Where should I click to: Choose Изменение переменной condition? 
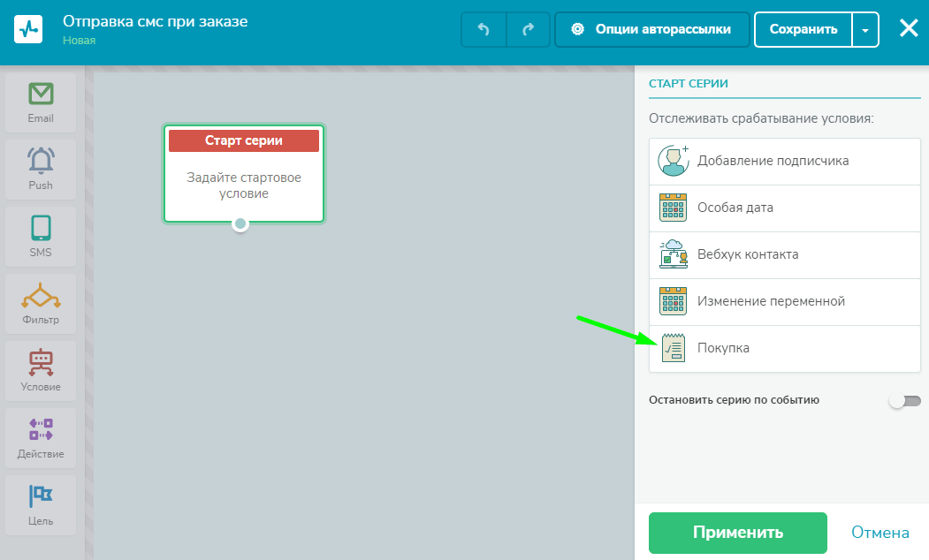click(784, 301)
